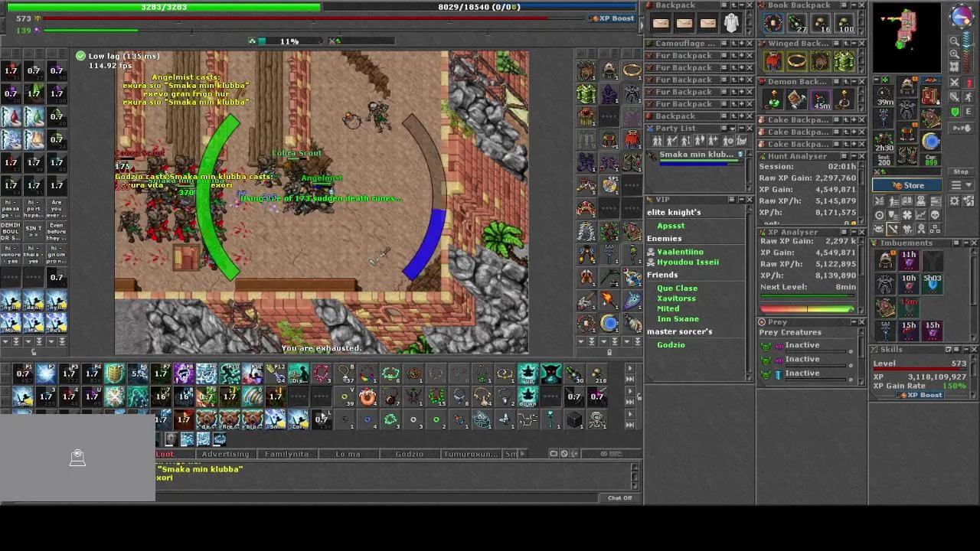Click the minimap compass rose

962,15
